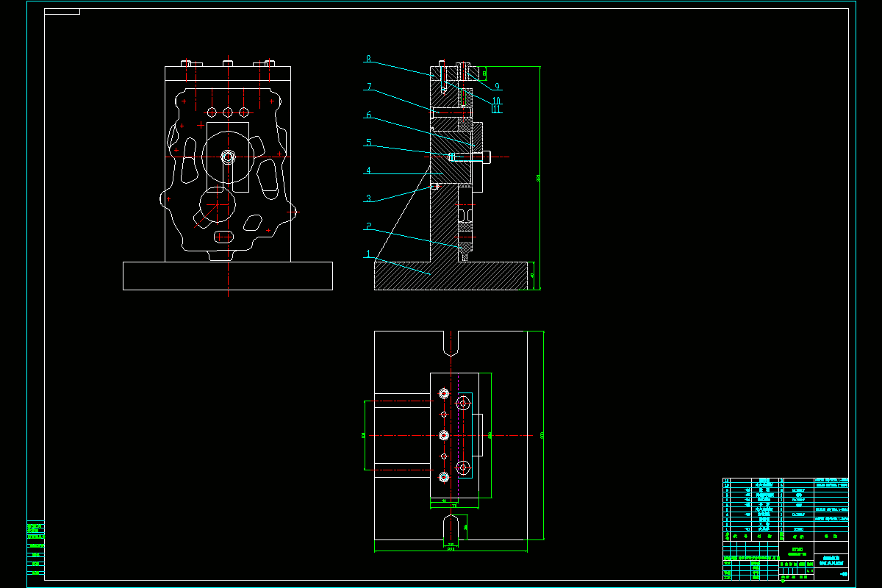Select part callout number 8
The width and height of the screenshot is (882, 588).
(368, 60)
